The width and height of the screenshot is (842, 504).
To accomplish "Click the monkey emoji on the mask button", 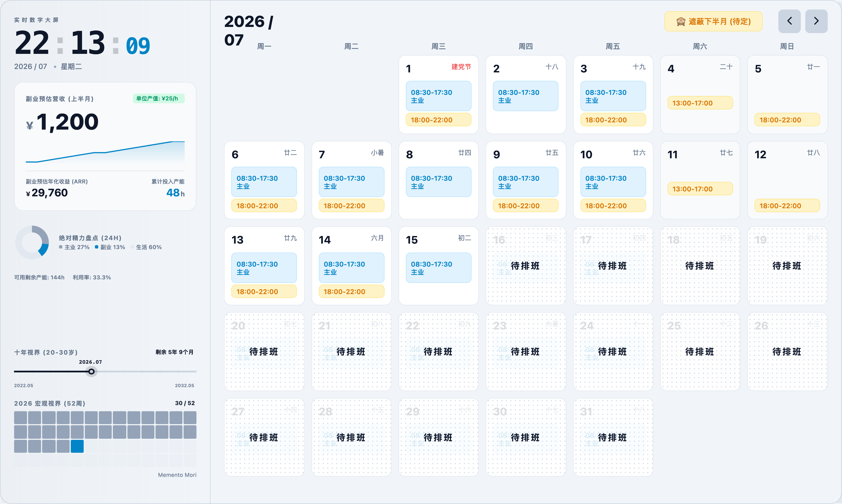I will [680, 22].
